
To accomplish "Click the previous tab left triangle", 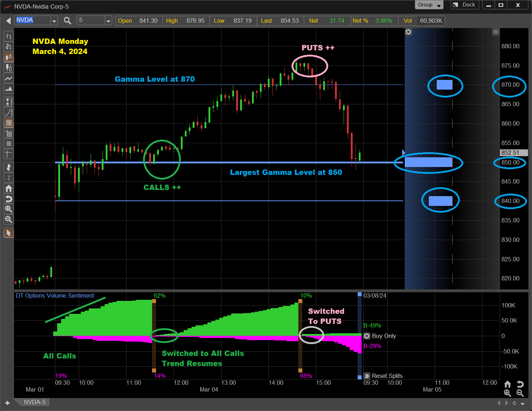I will pos(499,403).
